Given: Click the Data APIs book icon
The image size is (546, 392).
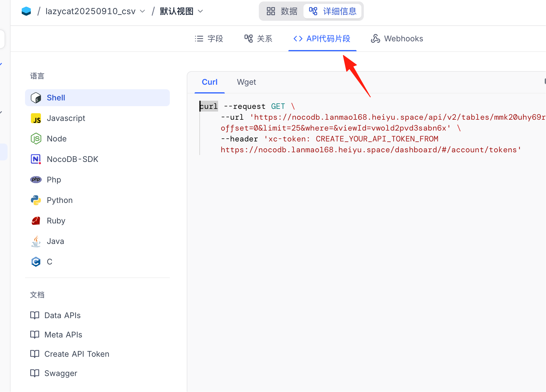Looking at the screenshot, I should tap(35, 315).
